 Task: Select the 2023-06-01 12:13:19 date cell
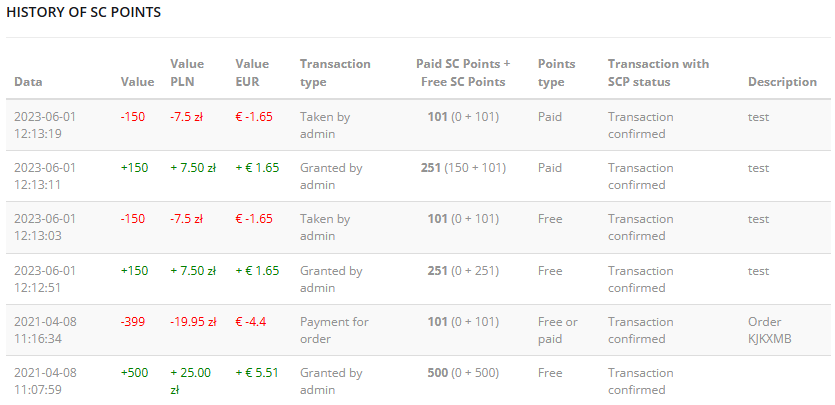coord(45,125)
